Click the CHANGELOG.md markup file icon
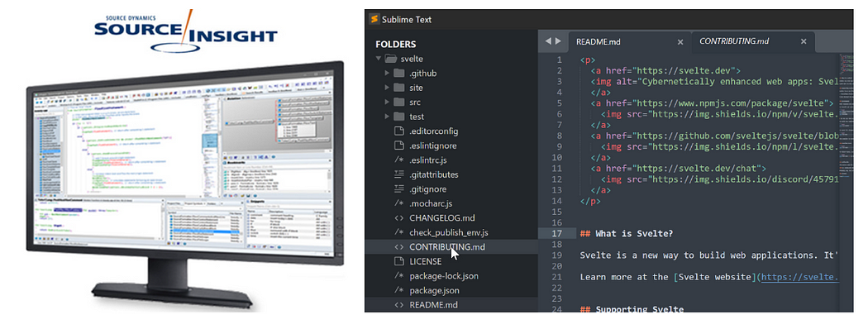Screen dimensions: 868x329 coord(398,217)
